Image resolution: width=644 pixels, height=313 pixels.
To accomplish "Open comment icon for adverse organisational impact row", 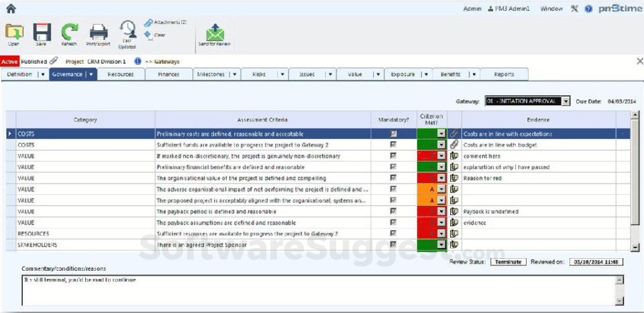I will 454,189.
